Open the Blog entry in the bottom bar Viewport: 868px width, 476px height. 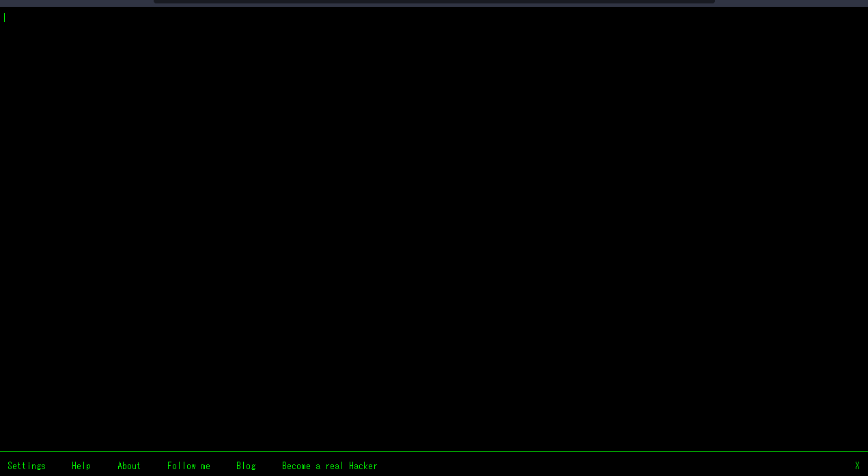coord(246,466)
